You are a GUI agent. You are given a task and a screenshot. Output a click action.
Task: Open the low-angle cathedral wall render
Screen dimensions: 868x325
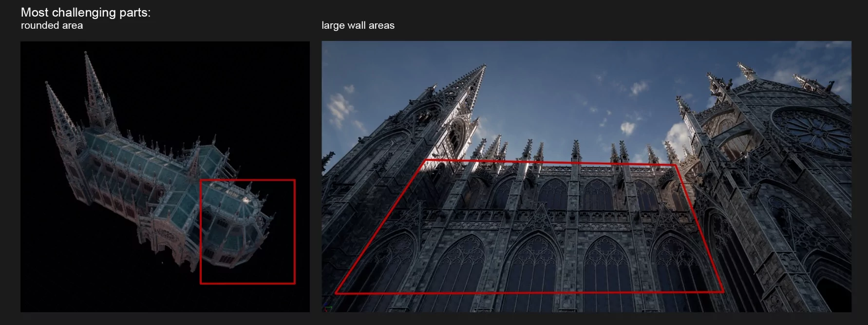(x=586, y=176)
